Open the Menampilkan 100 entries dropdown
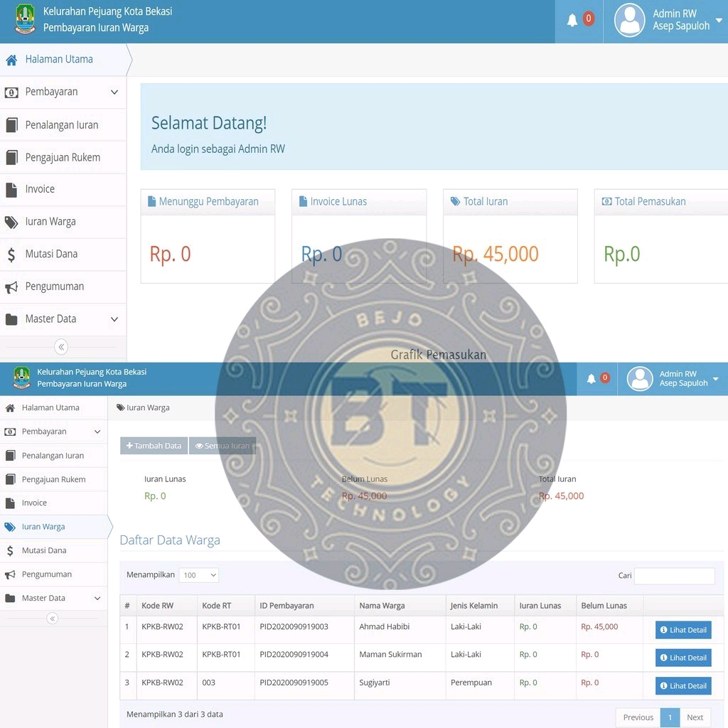The image size is (728, 728). coord(199,575)
